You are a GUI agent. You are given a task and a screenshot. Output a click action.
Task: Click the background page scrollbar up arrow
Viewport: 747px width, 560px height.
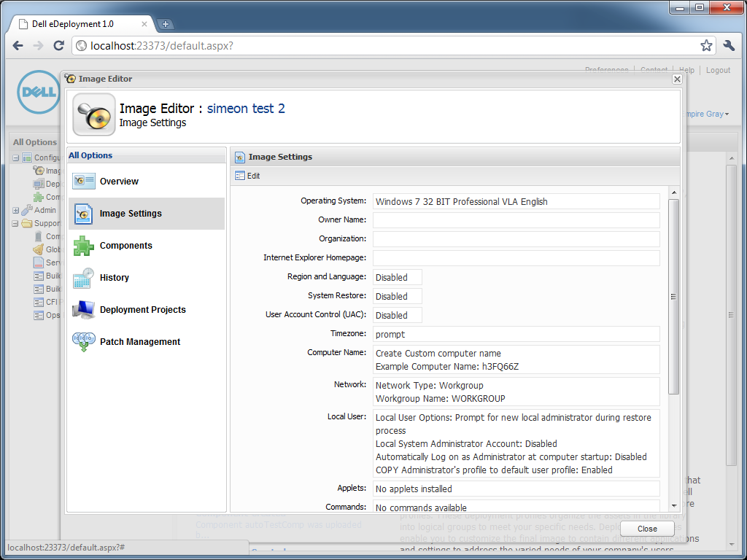pyautogui.click(x=732, y=158)
